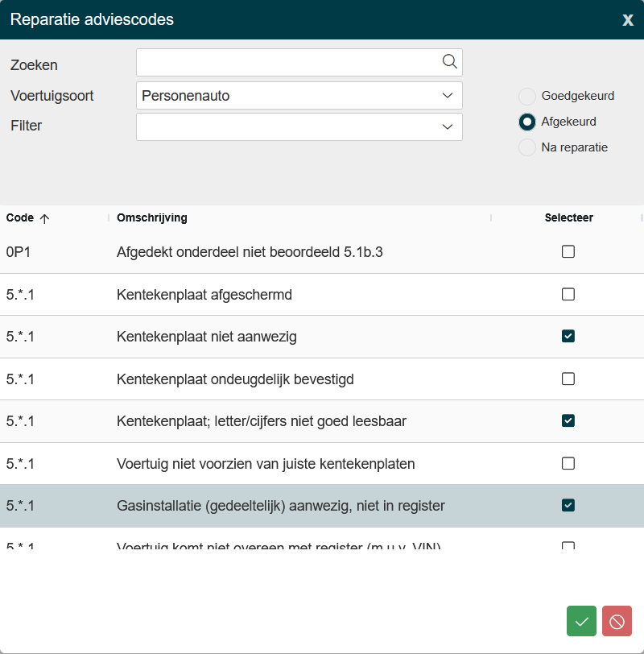Select the Goedgekeurd radio button
Screen dimensions: 644x654
coord(527,97)
